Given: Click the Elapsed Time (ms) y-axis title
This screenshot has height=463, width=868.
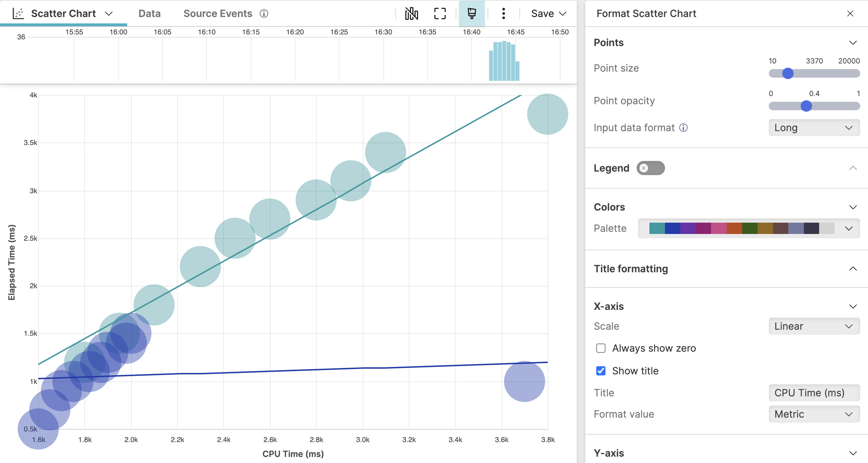Looking at the screenshot, I should tap(12, 262).
